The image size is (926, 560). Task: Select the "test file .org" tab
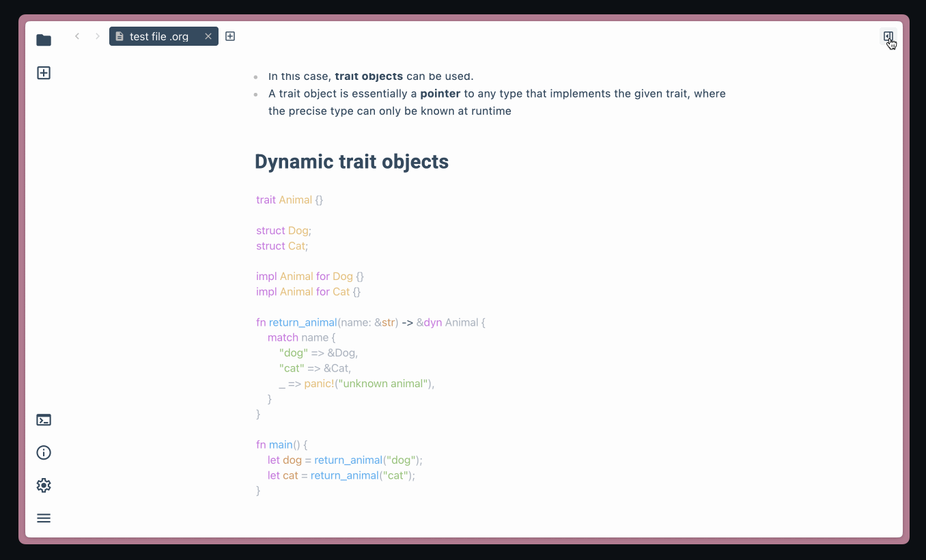pyautogui.click(x=158, y=37)
